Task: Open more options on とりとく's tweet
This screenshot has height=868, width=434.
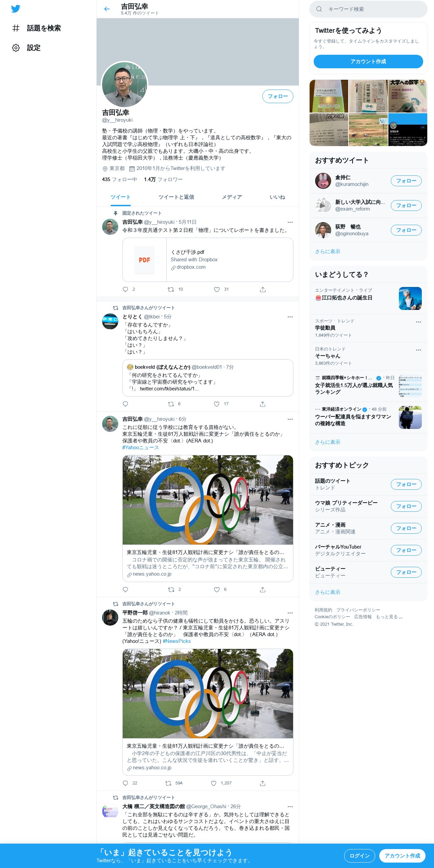Action: pos(290,317)
